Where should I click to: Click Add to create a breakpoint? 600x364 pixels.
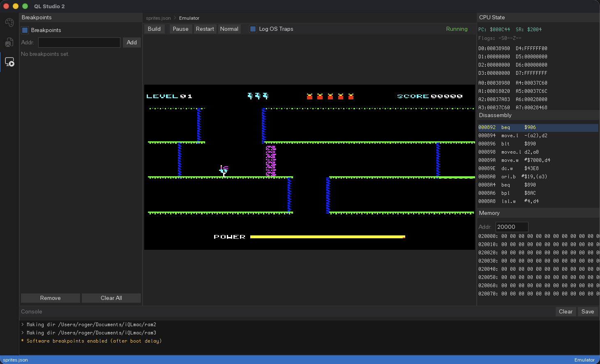(132, 42)
